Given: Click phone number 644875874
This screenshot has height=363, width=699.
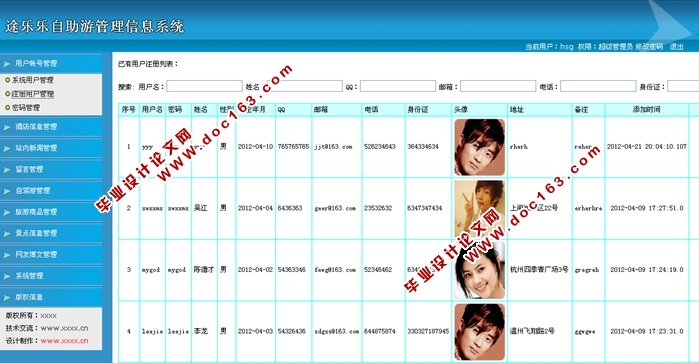Looking at the screenshot, I should point(380,331).
